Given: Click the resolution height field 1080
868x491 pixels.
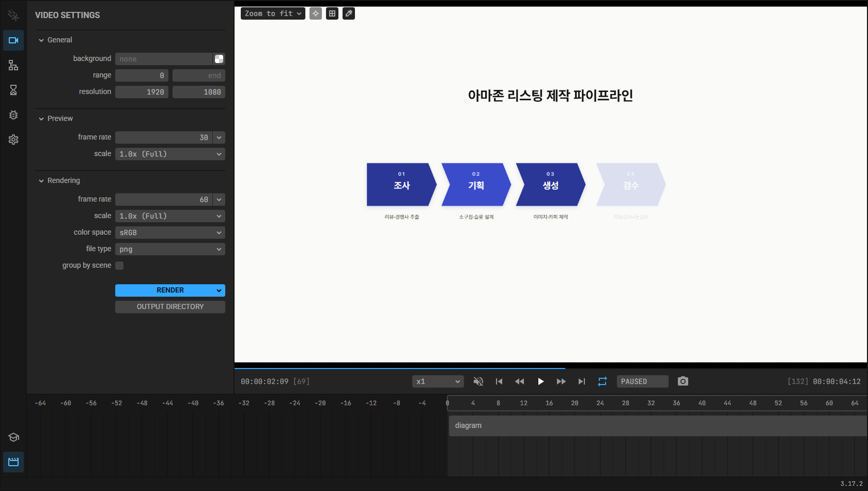Looking at the screenshot, I should click(199, 92).
